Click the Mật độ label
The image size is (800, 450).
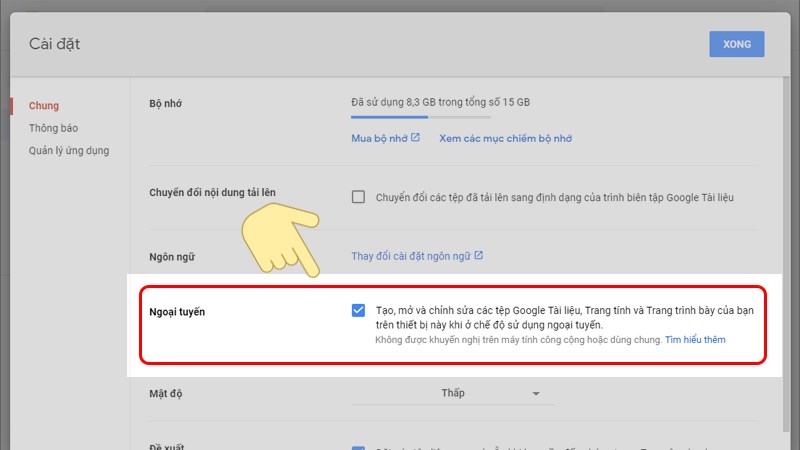165,393
